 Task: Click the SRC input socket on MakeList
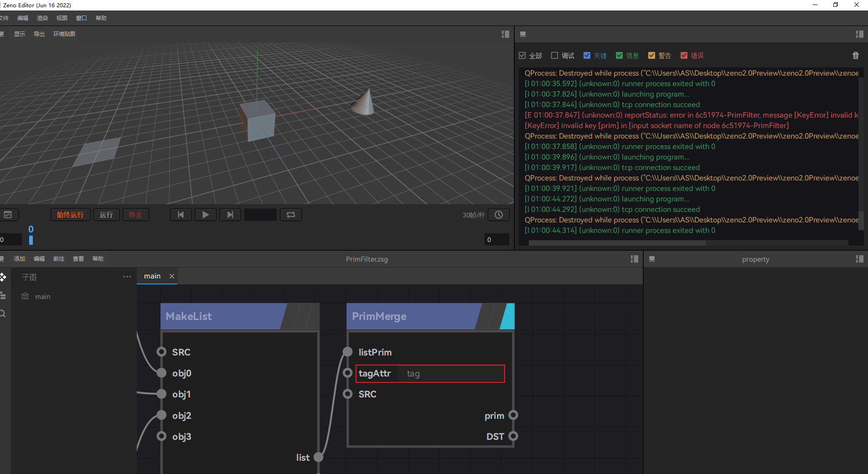click(161, 352)
